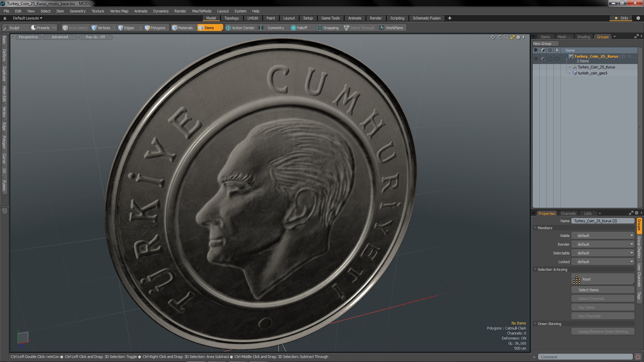Image resolution: width=644 pixels, height=362 pixels.
Task: Switch to the Channels tab
Action: [x=568, y=214]
